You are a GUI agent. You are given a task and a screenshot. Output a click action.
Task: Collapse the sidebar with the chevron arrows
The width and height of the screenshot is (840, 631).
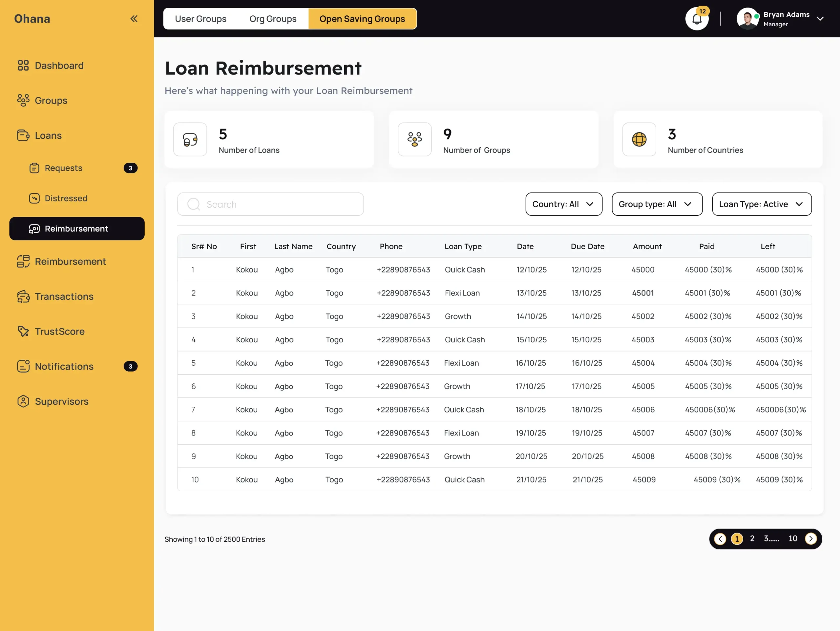click(134, 18)
